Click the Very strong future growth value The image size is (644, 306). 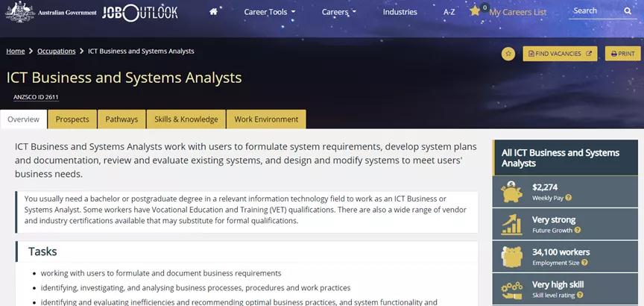coord(554,219)
